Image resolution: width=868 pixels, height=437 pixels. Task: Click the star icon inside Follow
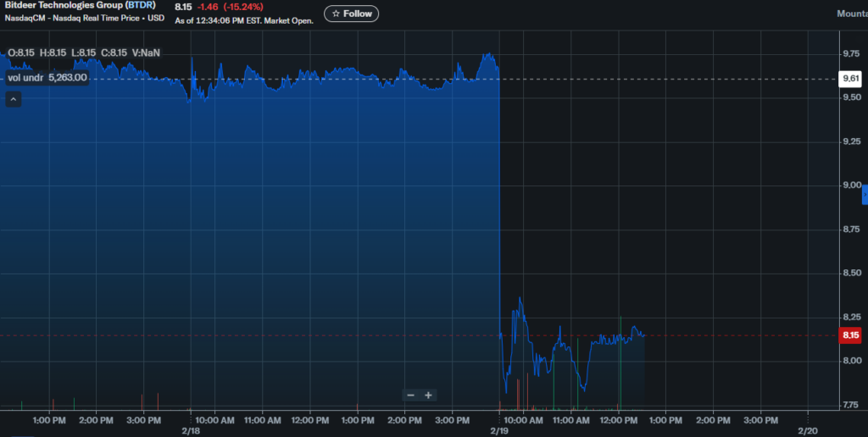(336, 14)
